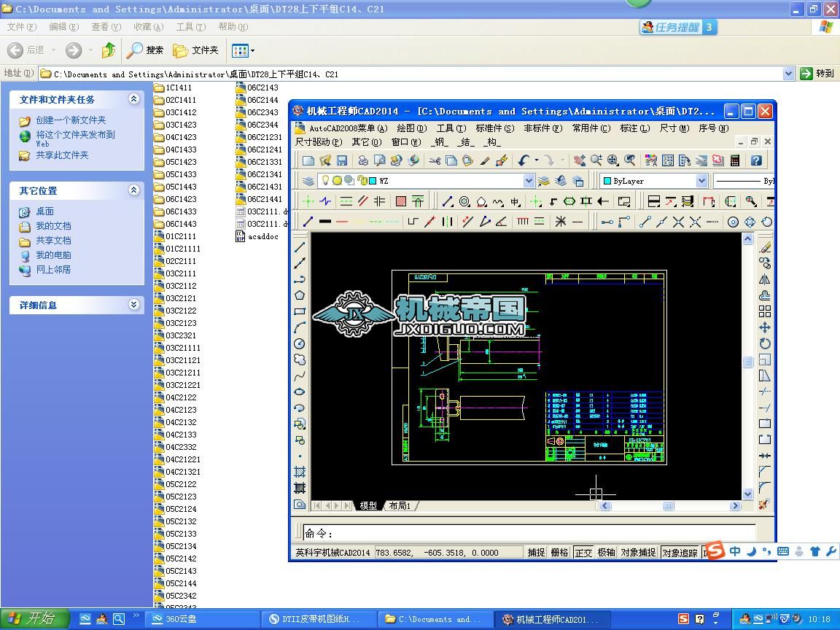Image resolution: width=840 pixels, height=630 pixels.
Task: Click the 创建一个新文件夹 link
Action: 71,120
